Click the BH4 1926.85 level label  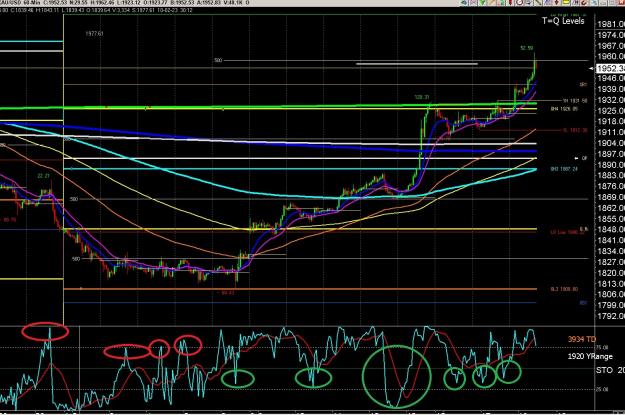tap(564, 108)
